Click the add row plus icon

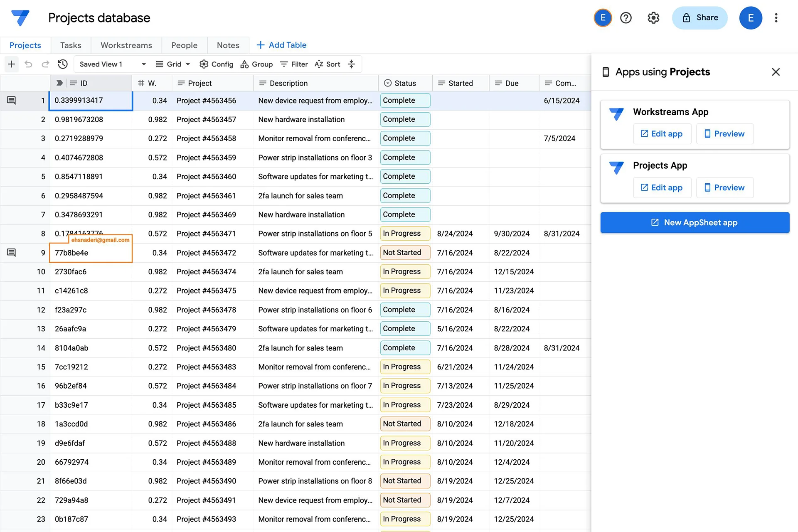point(12,64)
